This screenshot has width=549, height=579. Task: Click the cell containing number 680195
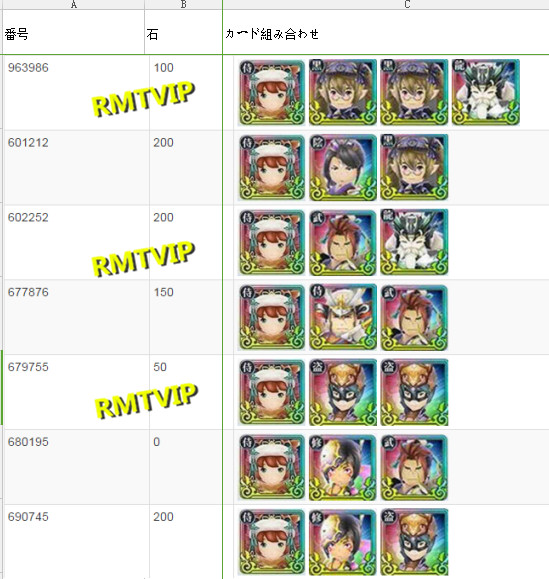pos(76,467)
